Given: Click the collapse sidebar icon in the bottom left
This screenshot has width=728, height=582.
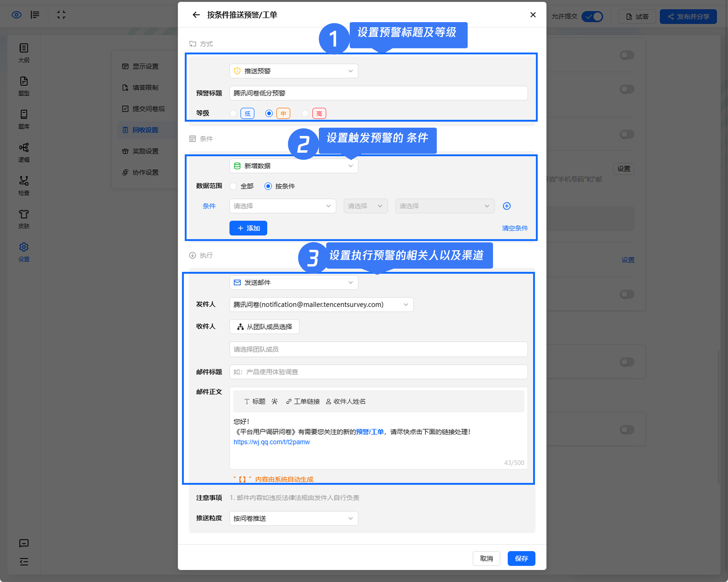Looking at the screenshot, I should (x=24, y=562).
